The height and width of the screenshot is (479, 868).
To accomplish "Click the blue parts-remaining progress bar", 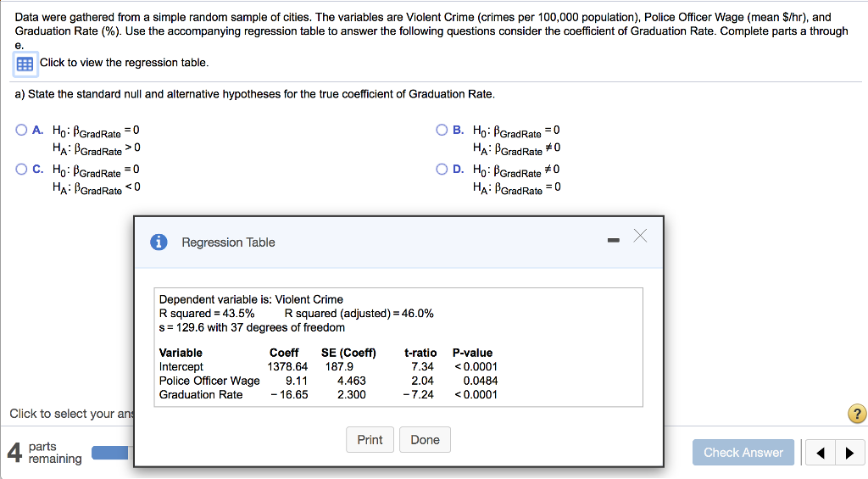I will tap(110, 453).
